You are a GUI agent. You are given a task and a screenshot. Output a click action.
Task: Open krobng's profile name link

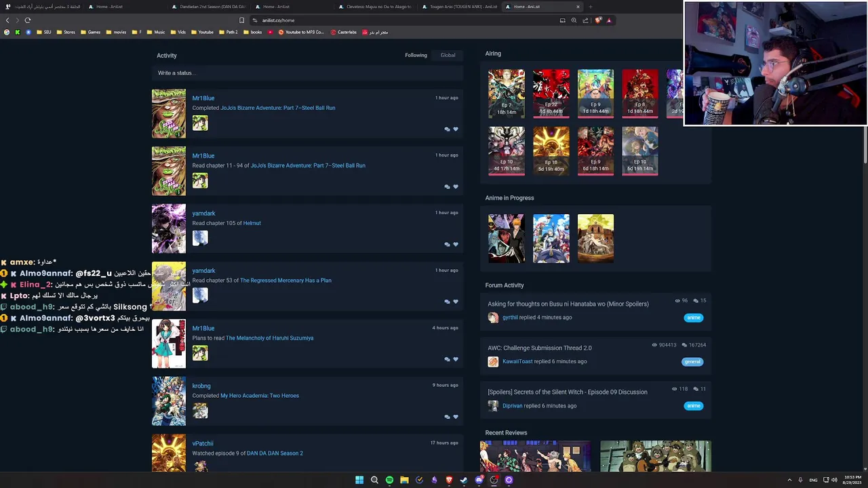[x=201, y=386]
